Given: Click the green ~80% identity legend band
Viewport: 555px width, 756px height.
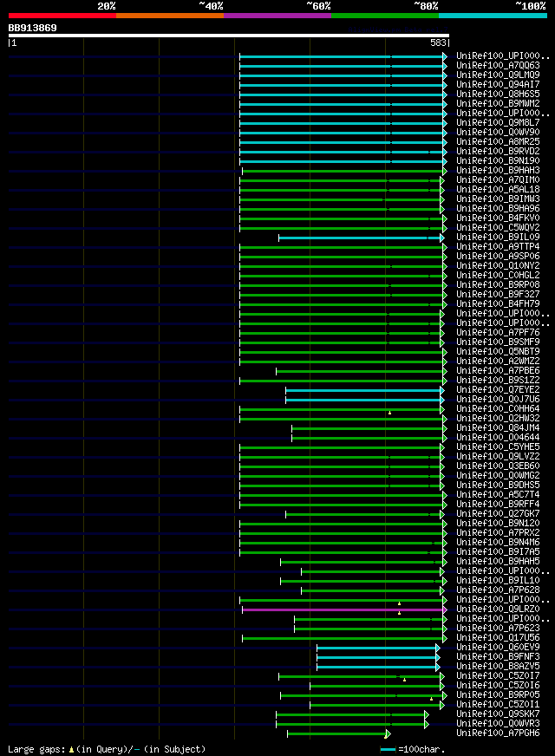Looking at the screenshot, I should tap(385, 16).
